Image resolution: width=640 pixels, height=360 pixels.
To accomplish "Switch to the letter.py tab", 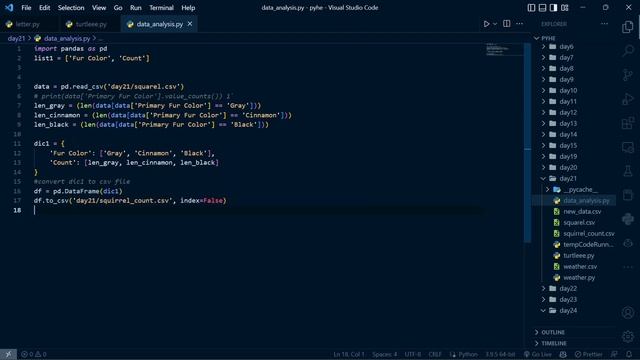I will [x=28, y=24].
